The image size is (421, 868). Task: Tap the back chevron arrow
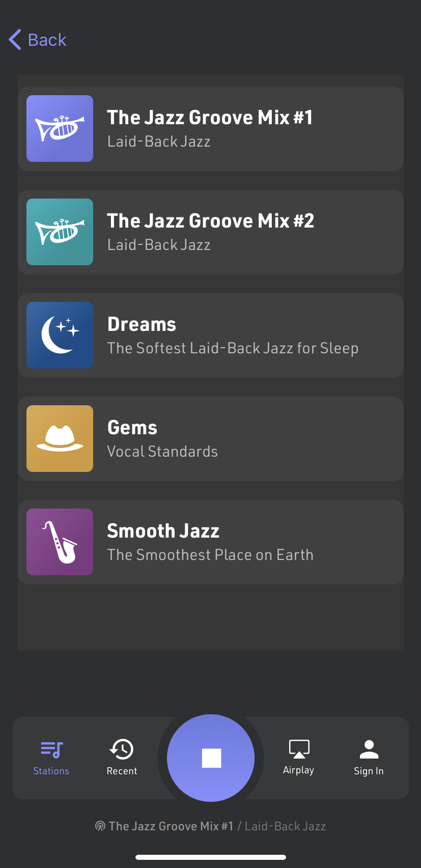pos(15,40)
